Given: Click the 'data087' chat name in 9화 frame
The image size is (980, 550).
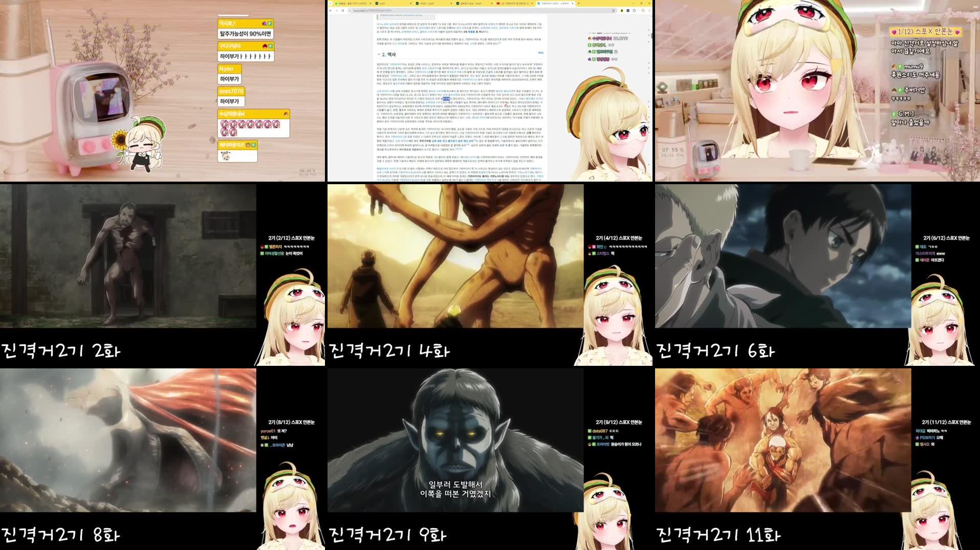Looking at the screenshot, I should pyautogui.click(x=600, y=431).
